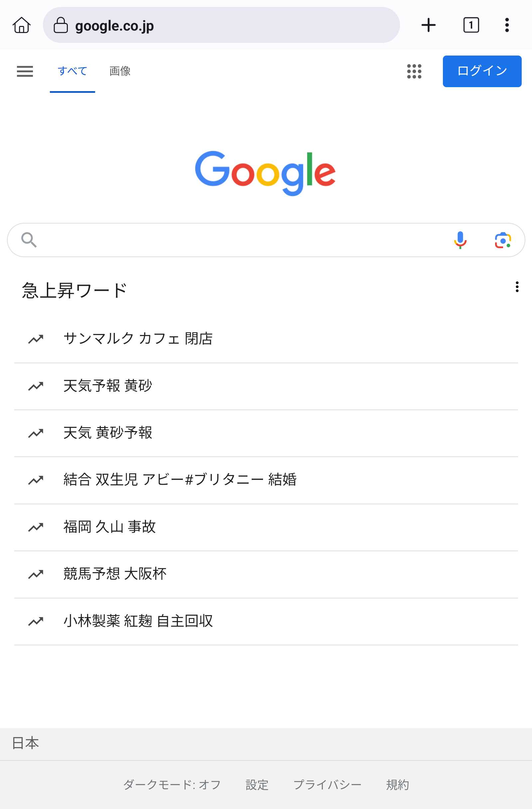
Task: Open the 急上昇ワード options menu
Action: [x=517, y=287]
